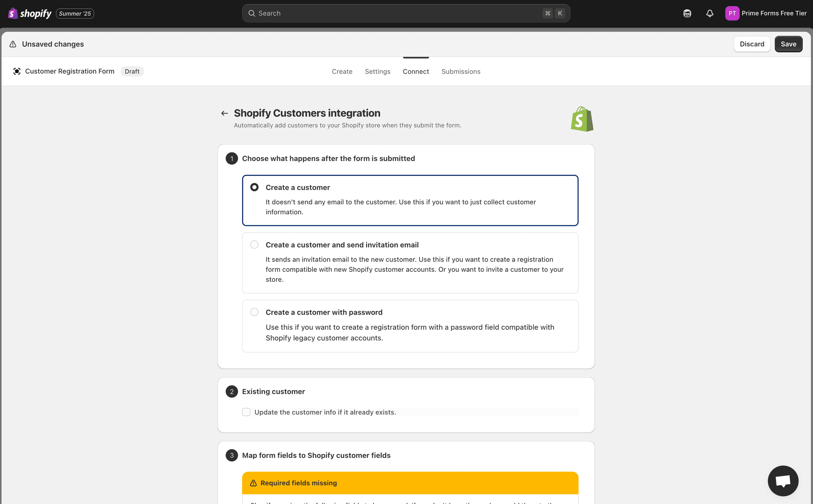The height and width of the screenshot is (504, 813).
Task: Open the Sidekick assistant icon
Action: click(x=687, y=13)
